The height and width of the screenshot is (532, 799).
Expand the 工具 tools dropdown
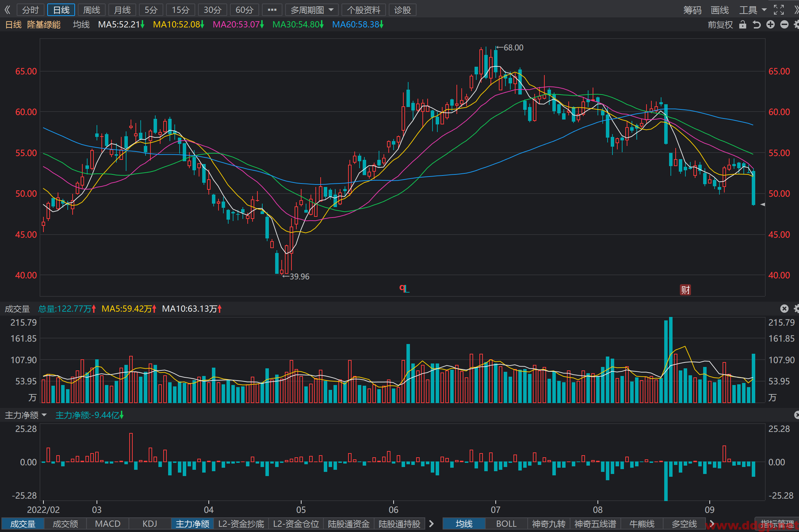752,10
